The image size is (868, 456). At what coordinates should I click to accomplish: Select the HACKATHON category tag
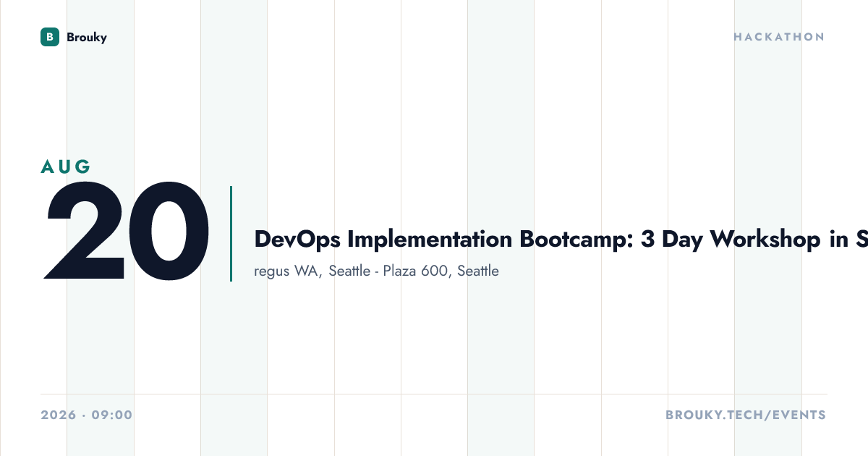[x=779, y=37]
